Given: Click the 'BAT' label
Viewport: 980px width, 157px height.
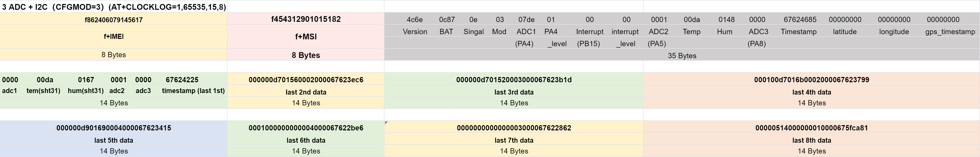Looking at the screenshot, I should click(446, 32).
